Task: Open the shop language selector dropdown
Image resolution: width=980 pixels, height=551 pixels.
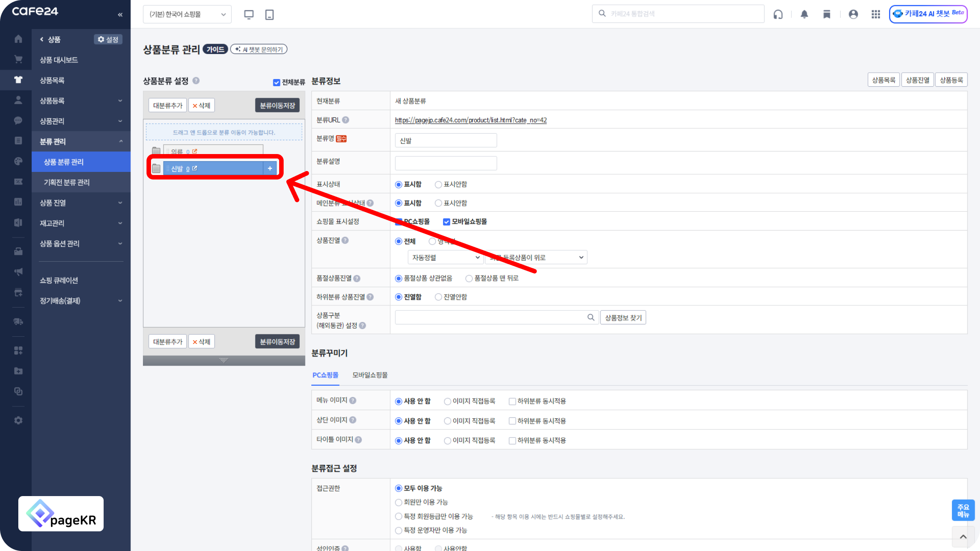Action: [x=187, y=14]
